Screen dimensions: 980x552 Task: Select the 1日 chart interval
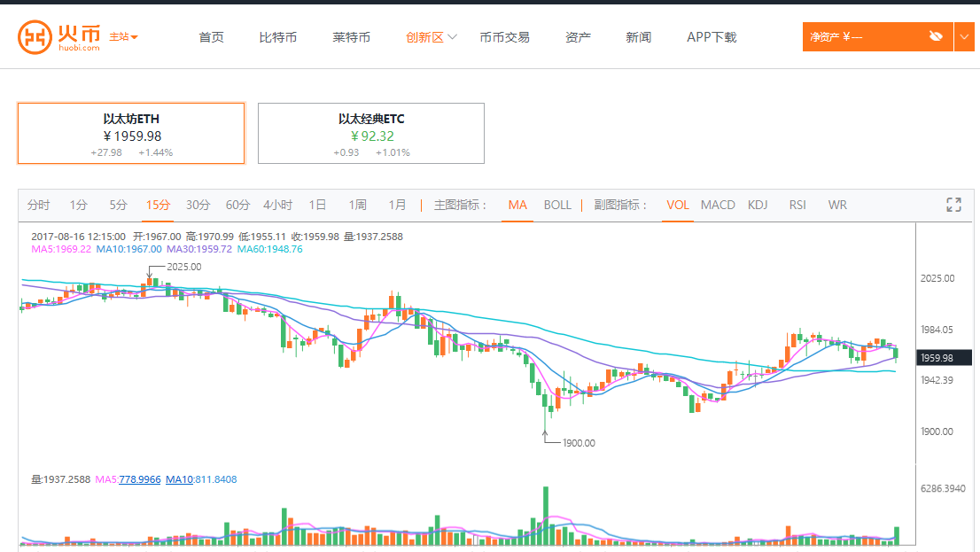[x=317, y=205]
